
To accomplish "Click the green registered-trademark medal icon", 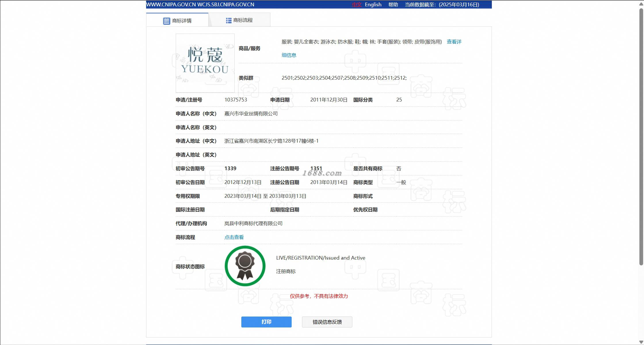I will tap(245, 266).
